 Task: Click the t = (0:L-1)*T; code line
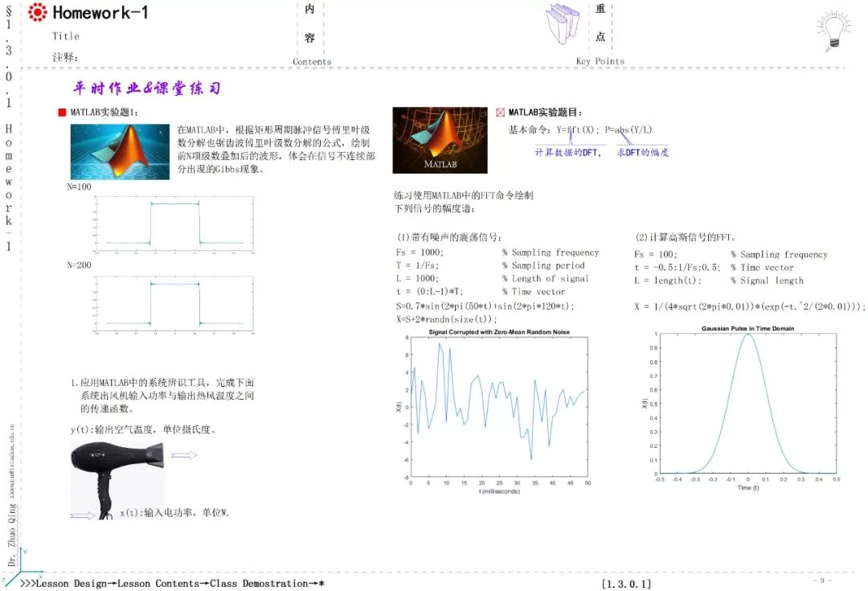coord(429,292)
